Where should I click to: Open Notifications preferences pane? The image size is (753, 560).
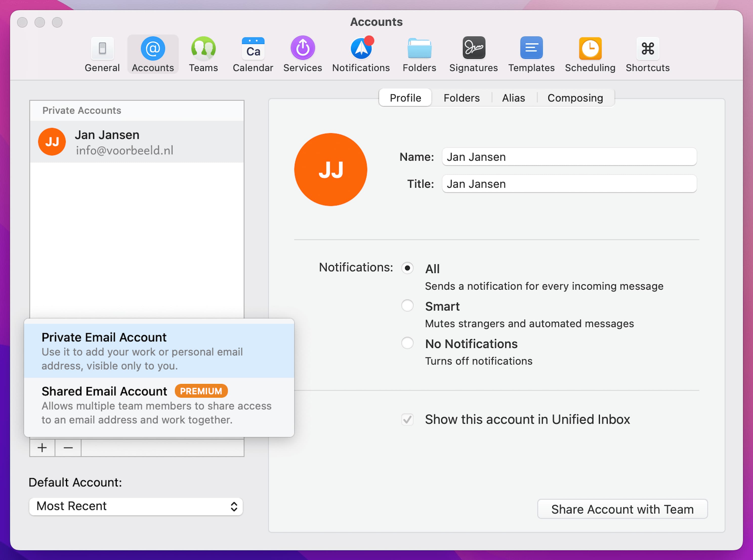click(x=361, y=54)
